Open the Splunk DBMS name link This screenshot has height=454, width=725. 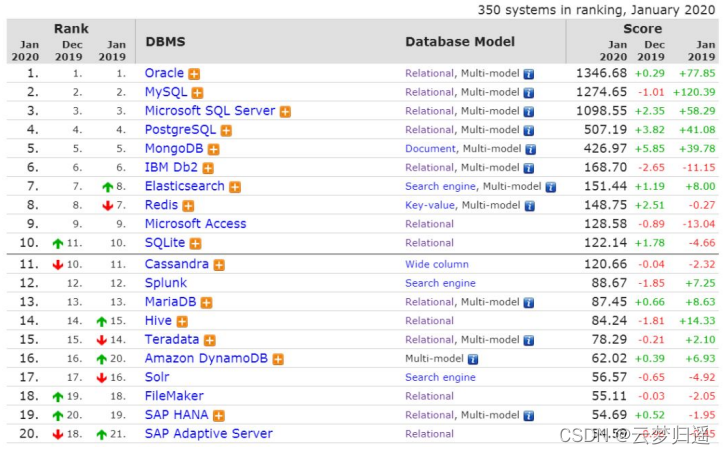click(166, 283)
